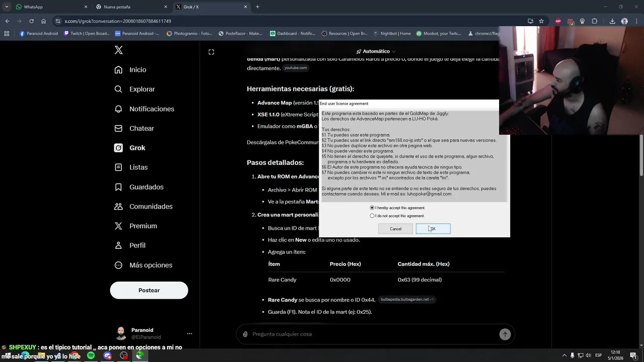Open the Dashboard - Notific... bookmark
The image size is (644, 362).
[292, 34]
